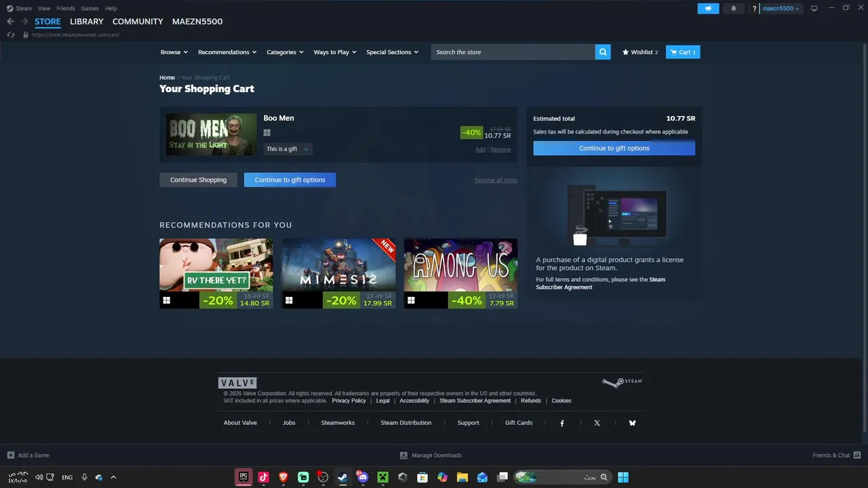Open the MAEZN5500 profile tab
The height and width of the screenshot is (488, 868).
pos(197,22)
